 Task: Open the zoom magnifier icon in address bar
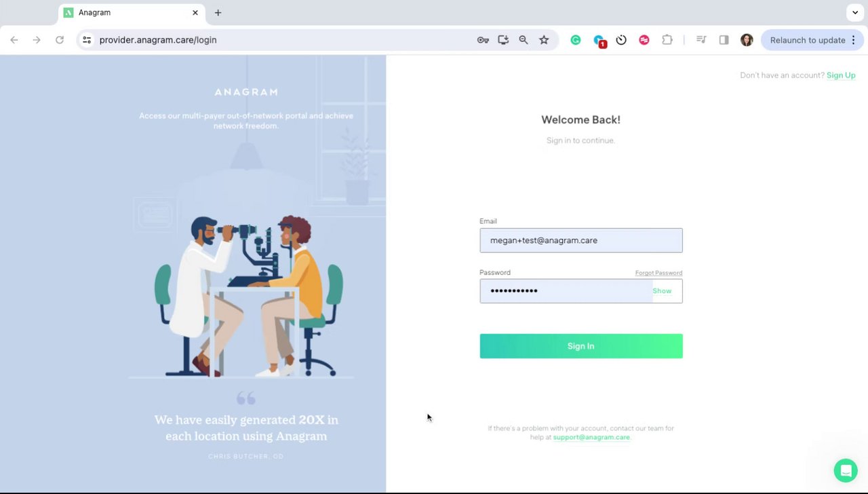click(524, 40)
